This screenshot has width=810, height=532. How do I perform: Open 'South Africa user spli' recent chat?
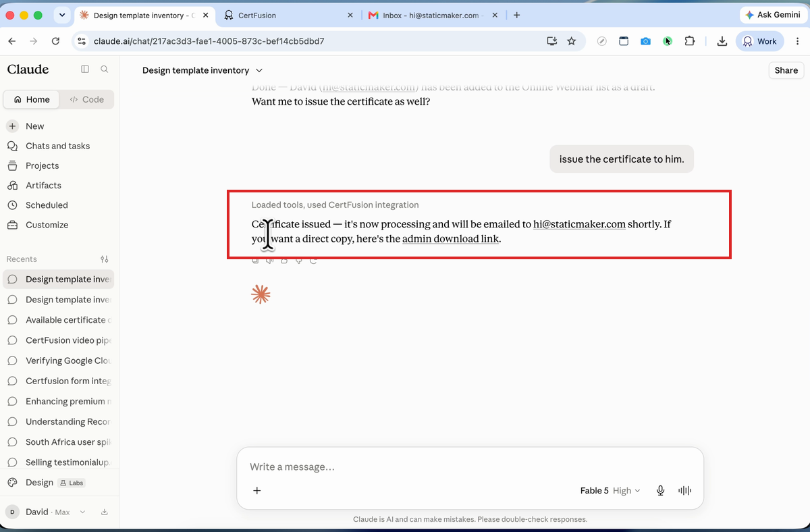[x=59, y=442]
